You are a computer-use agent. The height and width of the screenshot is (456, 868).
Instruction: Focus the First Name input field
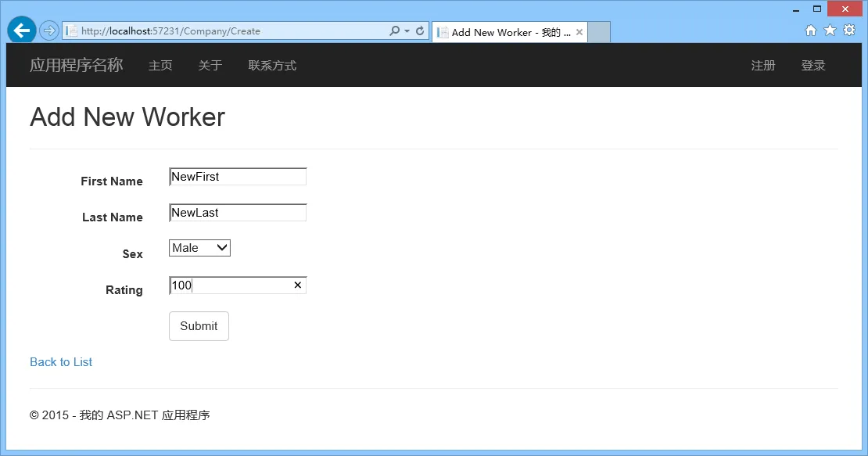point(238,177)
